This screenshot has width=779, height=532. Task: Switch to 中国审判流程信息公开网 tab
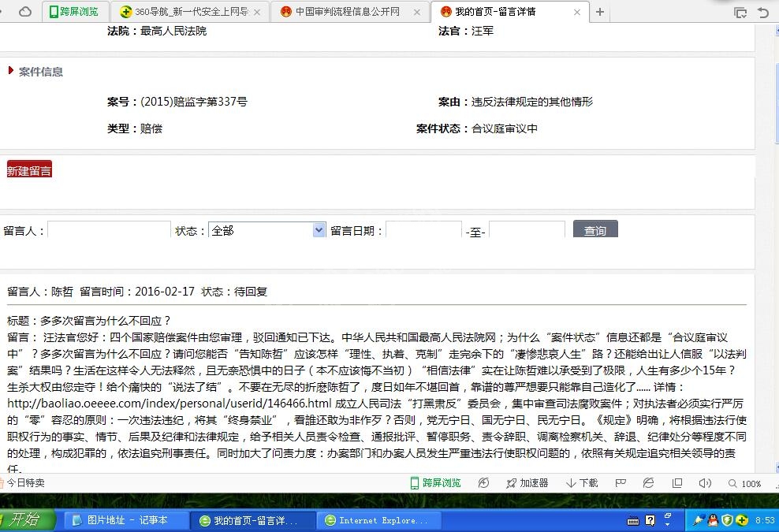pyautogui.click(x=351, y=11)
